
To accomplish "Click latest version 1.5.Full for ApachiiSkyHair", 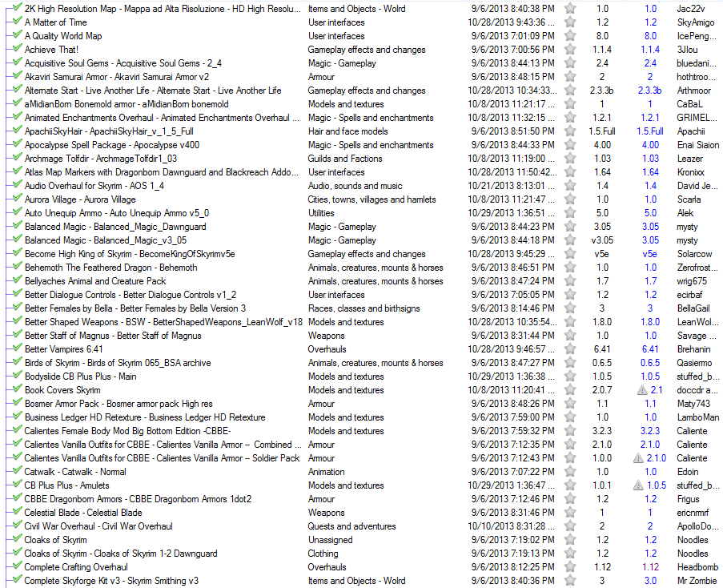I will point(649,131).
